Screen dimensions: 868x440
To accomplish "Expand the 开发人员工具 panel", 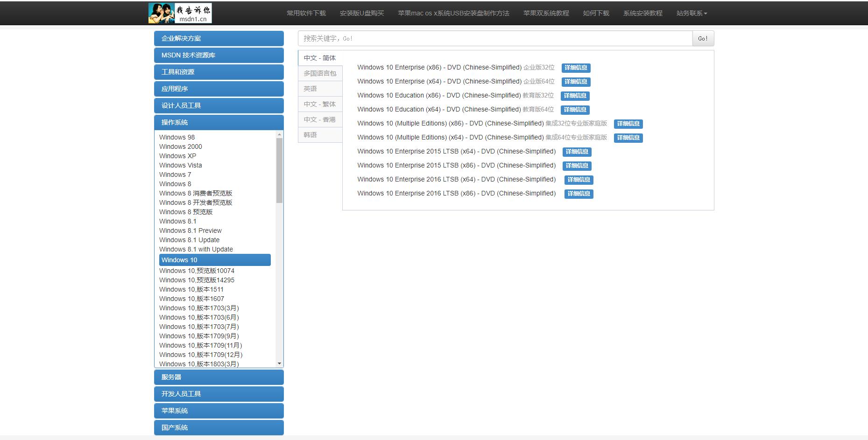I will 219,394.
